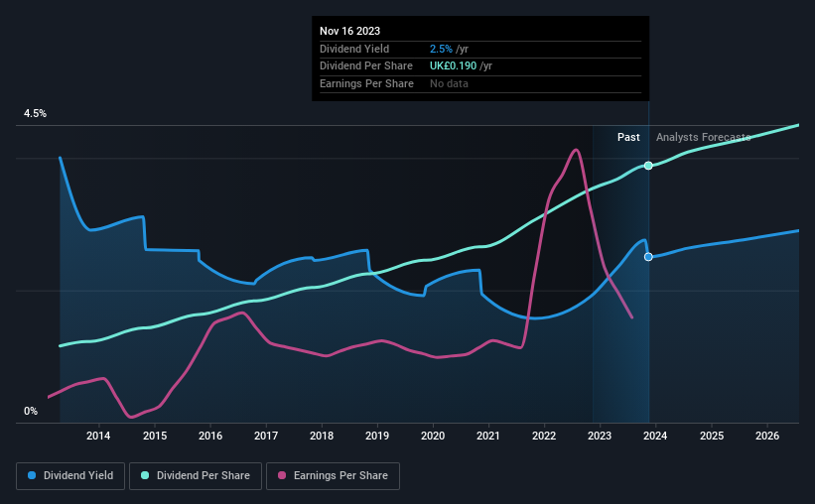Click the 2023 x-axis label
Image resolution: width=815 pixels, height=504 pixels.
[x=600, y=436]
